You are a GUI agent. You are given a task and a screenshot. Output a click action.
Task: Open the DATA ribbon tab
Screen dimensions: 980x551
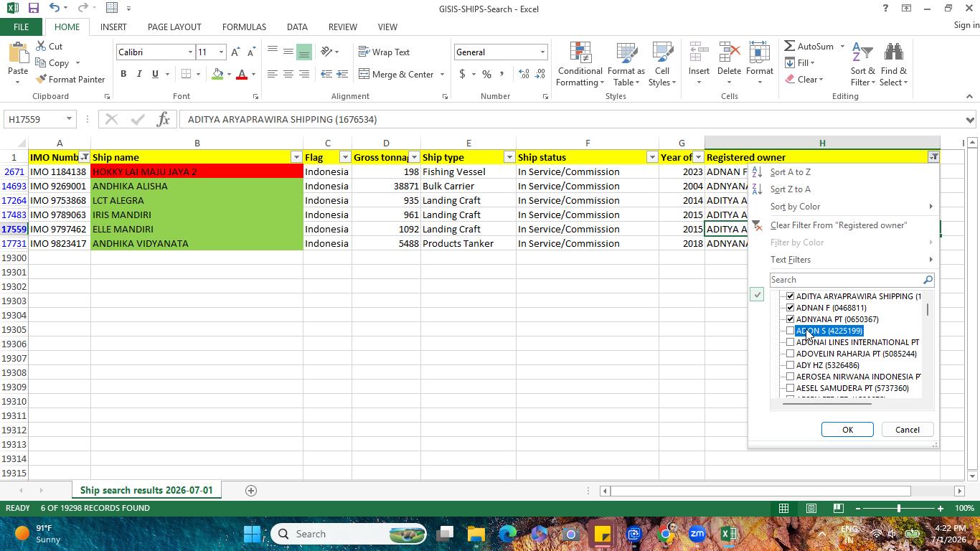pyautogui.click(x=297, y=27)
